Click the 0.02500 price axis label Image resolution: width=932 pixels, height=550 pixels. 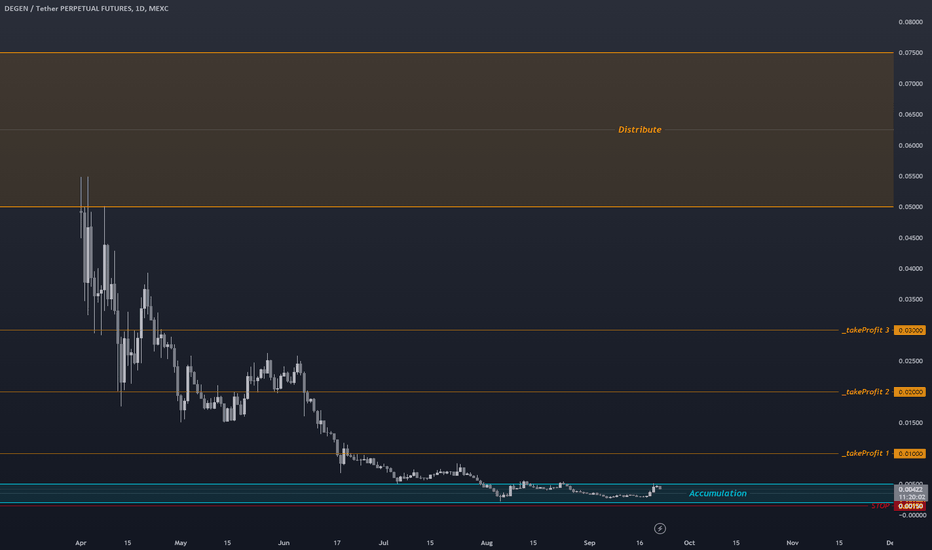coord(910,362)
